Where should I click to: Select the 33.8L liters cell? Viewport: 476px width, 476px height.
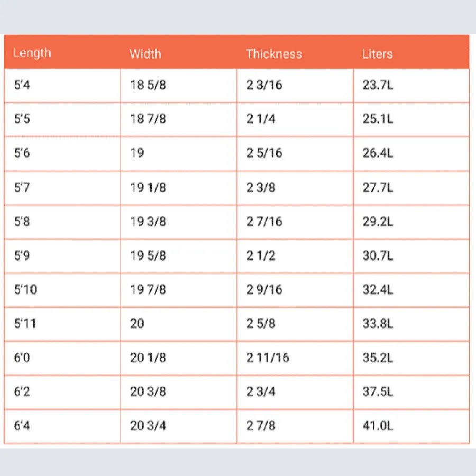point(411,324)
